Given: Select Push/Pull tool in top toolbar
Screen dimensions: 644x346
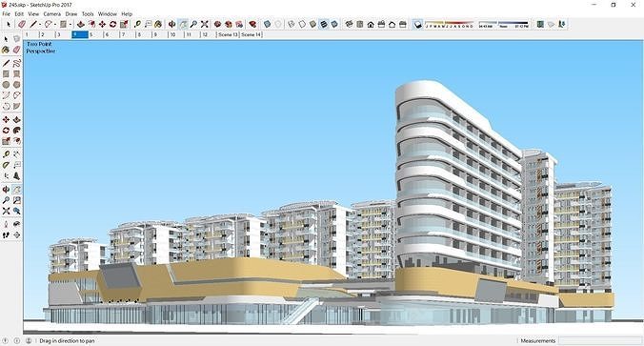Looking at the screenshot, I should click(x=80, y=25).
